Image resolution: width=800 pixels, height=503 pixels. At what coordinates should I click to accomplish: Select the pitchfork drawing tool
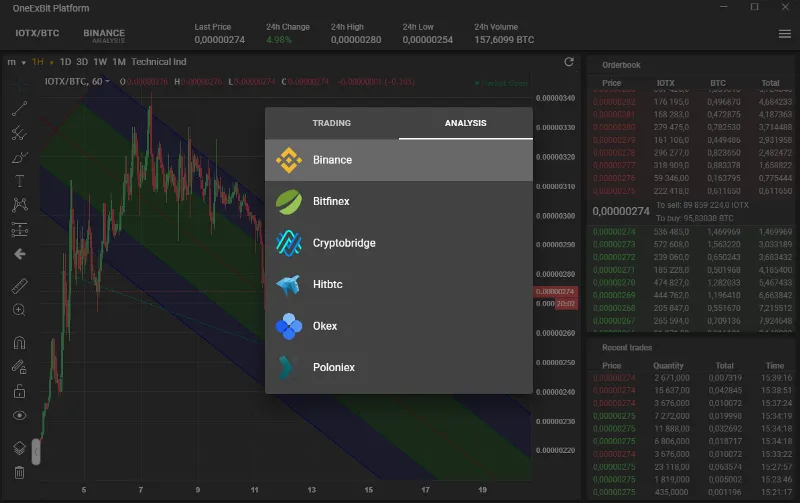(x=19, y=133)
